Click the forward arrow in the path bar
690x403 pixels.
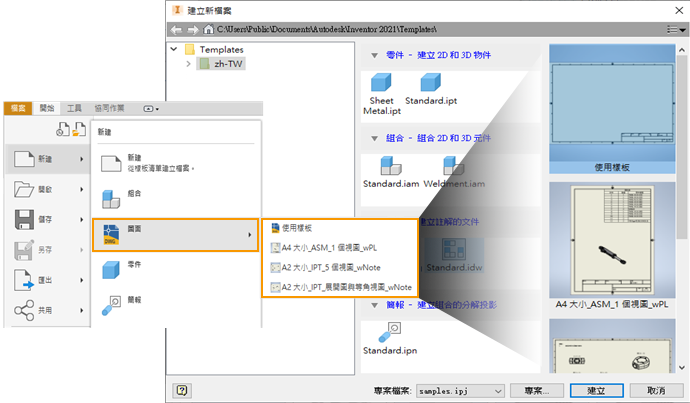tap(193, 29)
